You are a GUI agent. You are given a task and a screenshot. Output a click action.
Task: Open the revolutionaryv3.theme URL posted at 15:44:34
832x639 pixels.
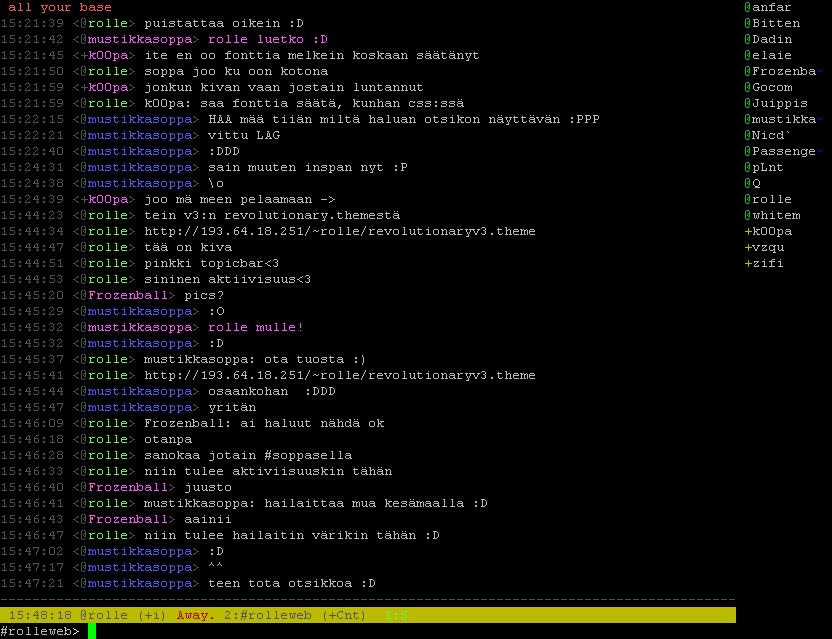[340, 231]
